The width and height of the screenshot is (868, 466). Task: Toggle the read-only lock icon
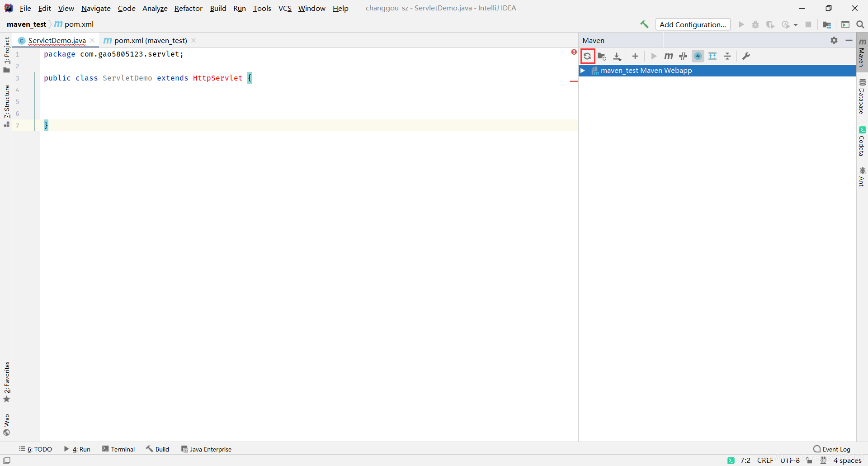810,461
